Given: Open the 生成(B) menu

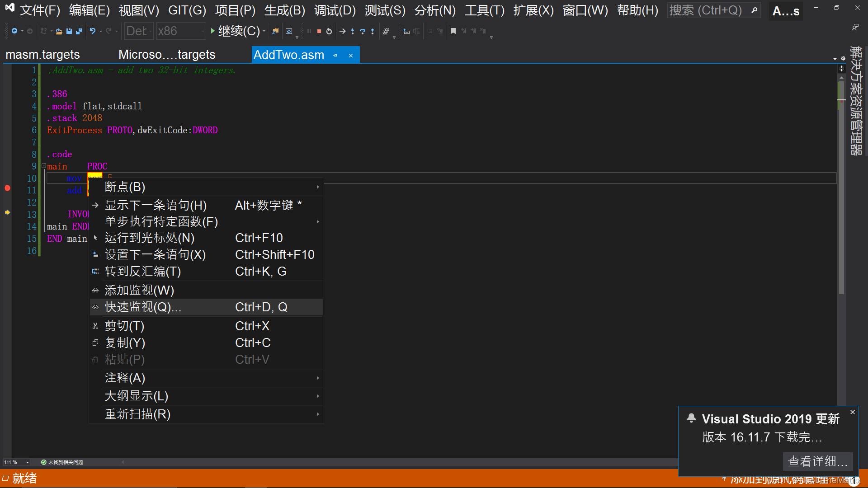Looking at the screenshot, I should pos(285,10).
